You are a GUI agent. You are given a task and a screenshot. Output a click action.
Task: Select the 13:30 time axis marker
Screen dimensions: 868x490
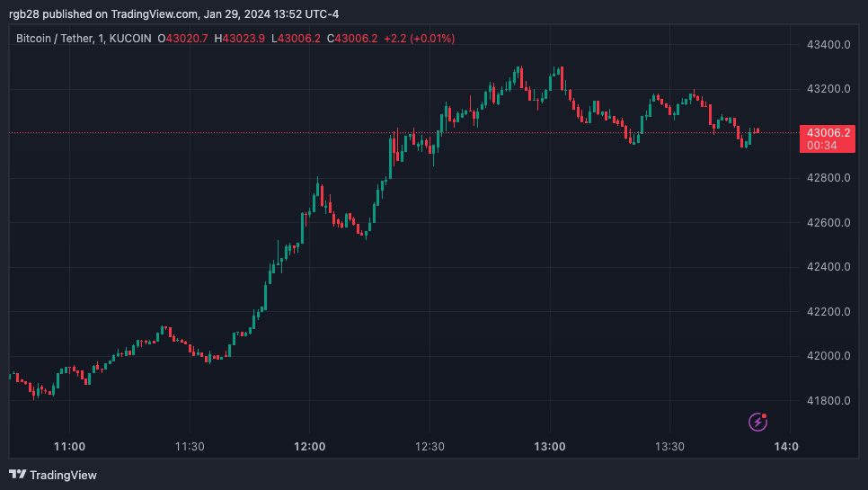point(669,446)
